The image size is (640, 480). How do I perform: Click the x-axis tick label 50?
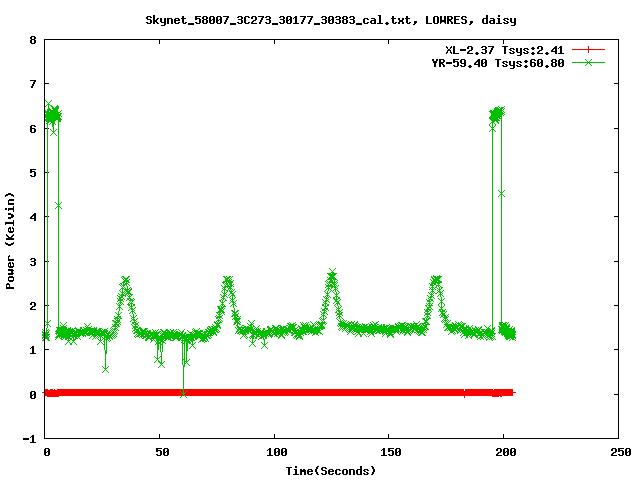click(162, 452)
